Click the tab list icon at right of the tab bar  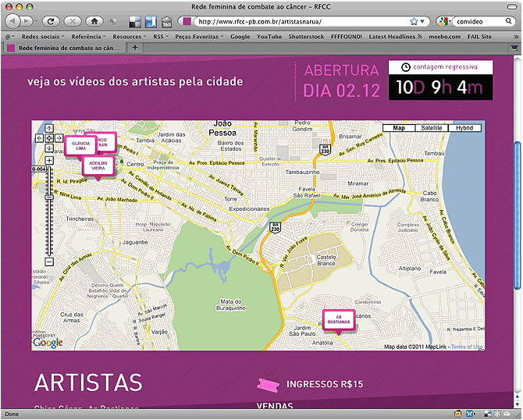(x=515, y=48)
